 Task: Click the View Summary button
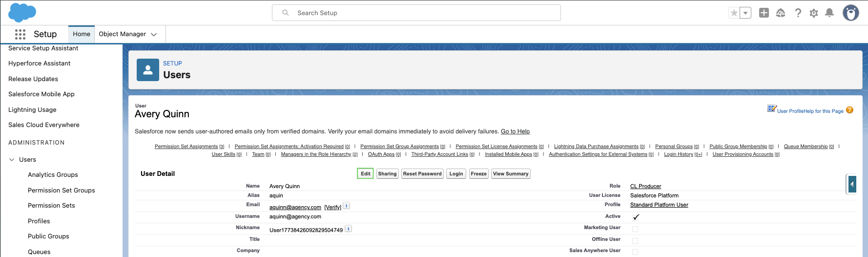(x=511, y=173)
